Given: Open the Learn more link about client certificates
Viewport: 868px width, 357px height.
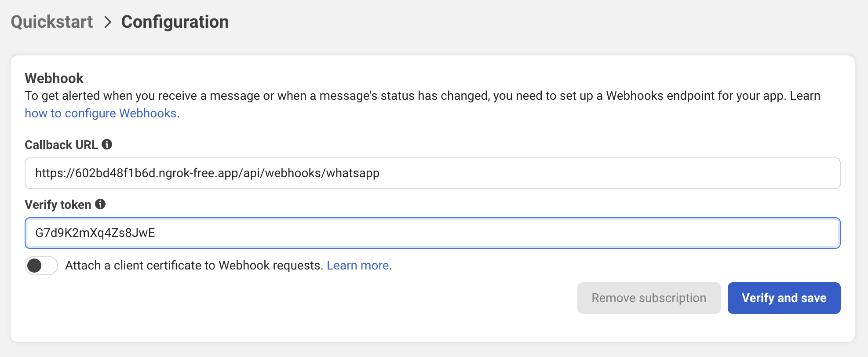Looking at the screenshot, I should point(357,265).
